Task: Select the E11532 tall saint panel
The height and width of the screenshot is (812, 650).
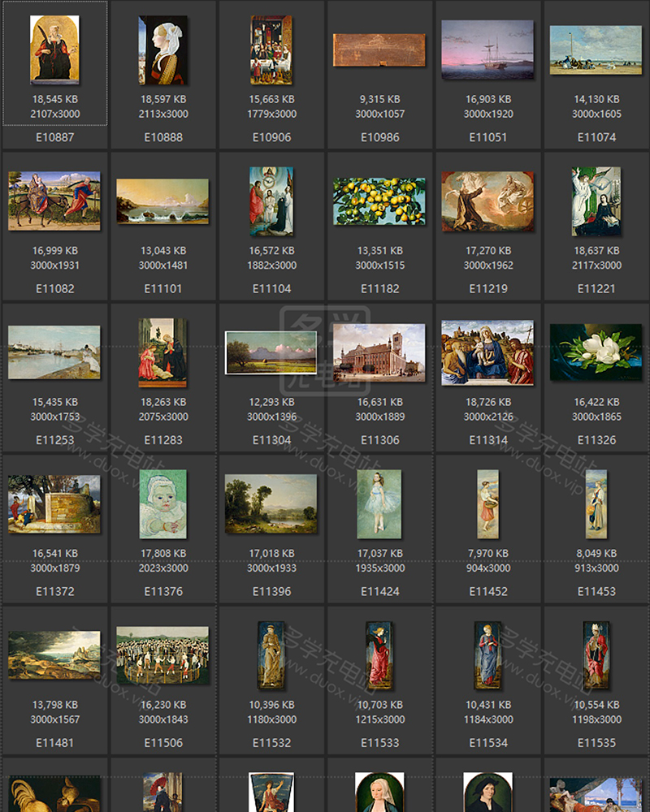Action: tap(271, 655)
